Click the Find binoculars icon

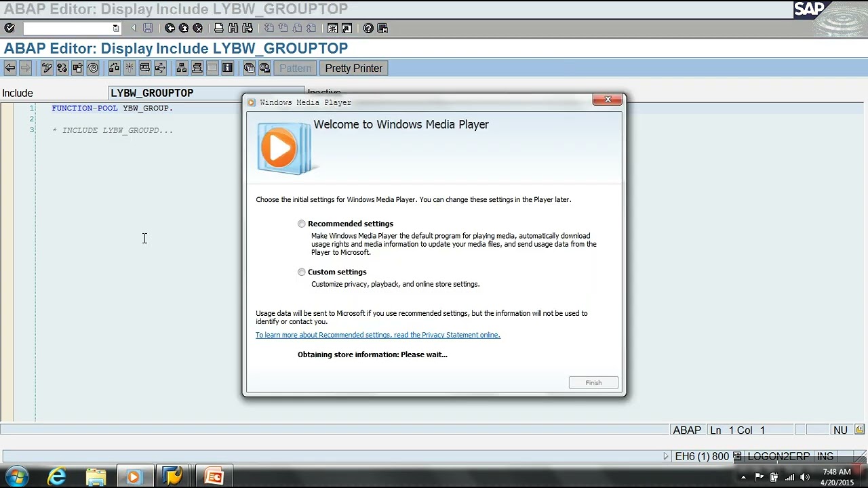coord(233,28)
